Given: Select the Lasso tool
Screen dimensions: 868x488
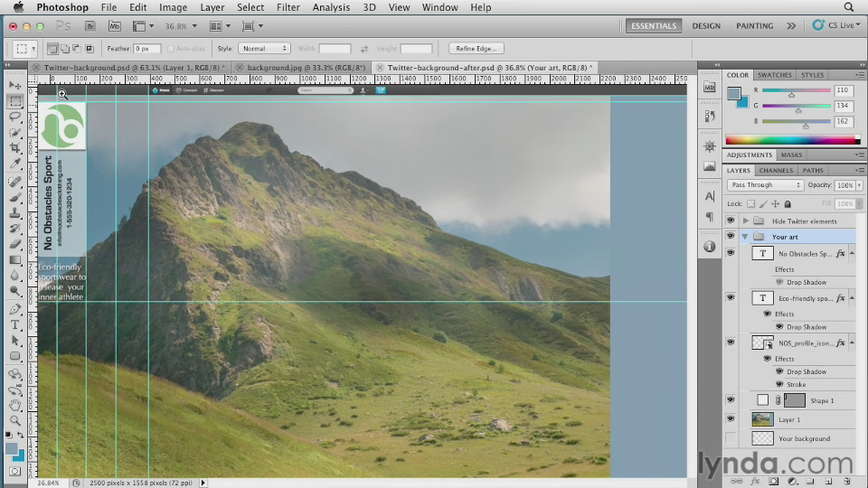Looking at the screenshot, I should pos(15,116).
